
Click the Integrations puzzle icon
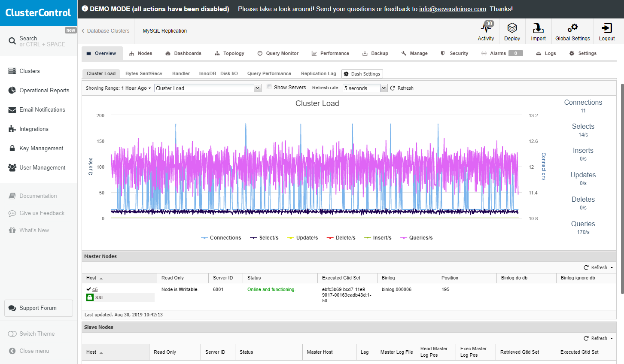coord(12,129)
